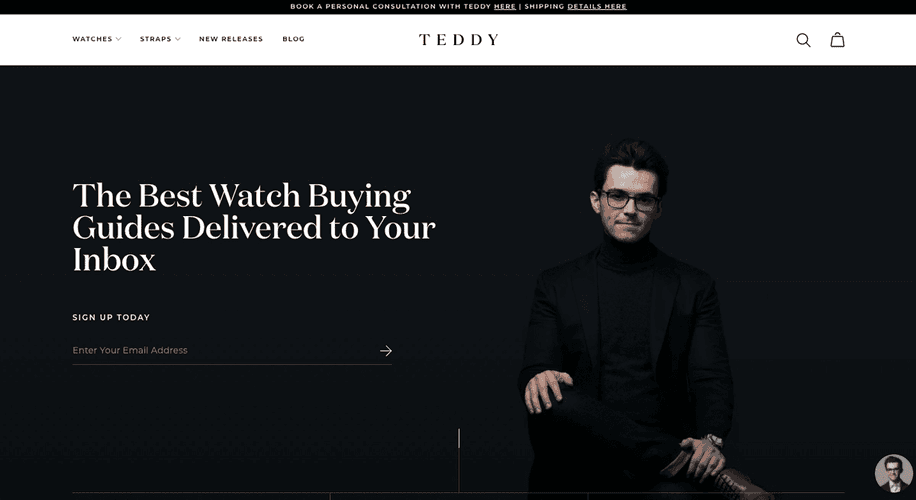Click the SIGN UP TODAY label

click(111, 317)
